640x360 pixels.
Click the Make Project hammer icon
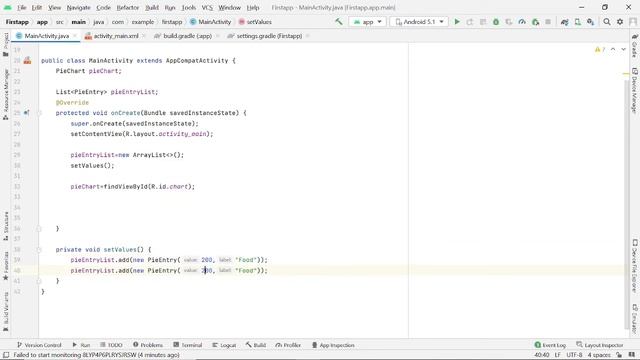pyautogui.click(x=338, y=22)
